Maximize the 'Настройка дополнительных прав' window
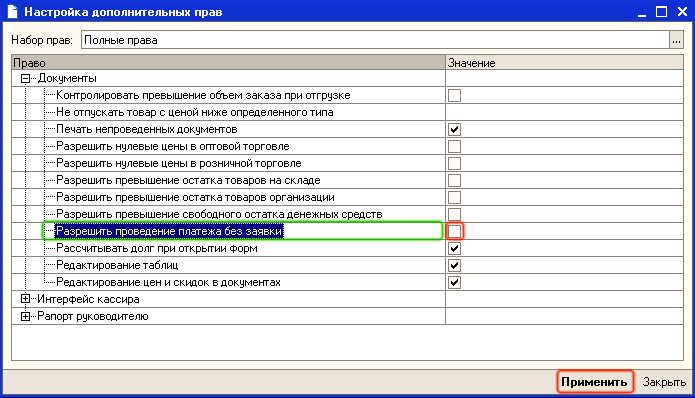 point(661,12)
